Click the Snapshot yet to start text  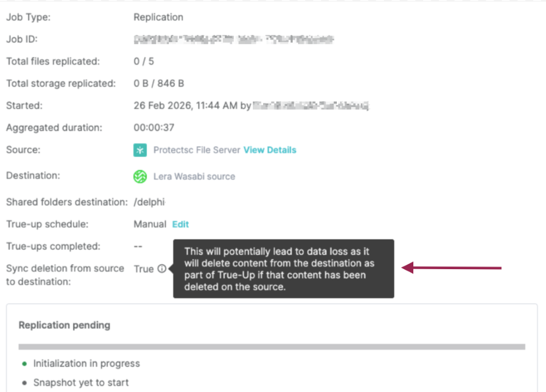tap(81, 383)
